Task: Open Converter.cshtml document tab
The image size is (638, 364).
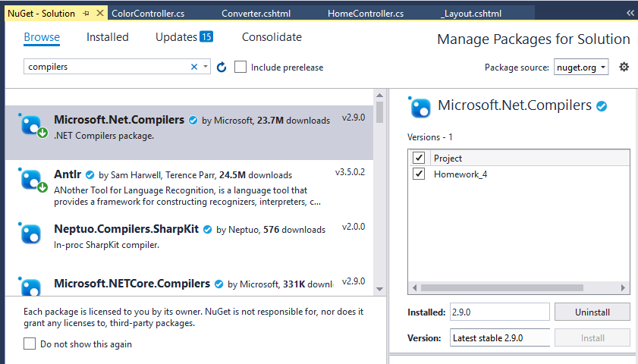Action: pos(256,14)
